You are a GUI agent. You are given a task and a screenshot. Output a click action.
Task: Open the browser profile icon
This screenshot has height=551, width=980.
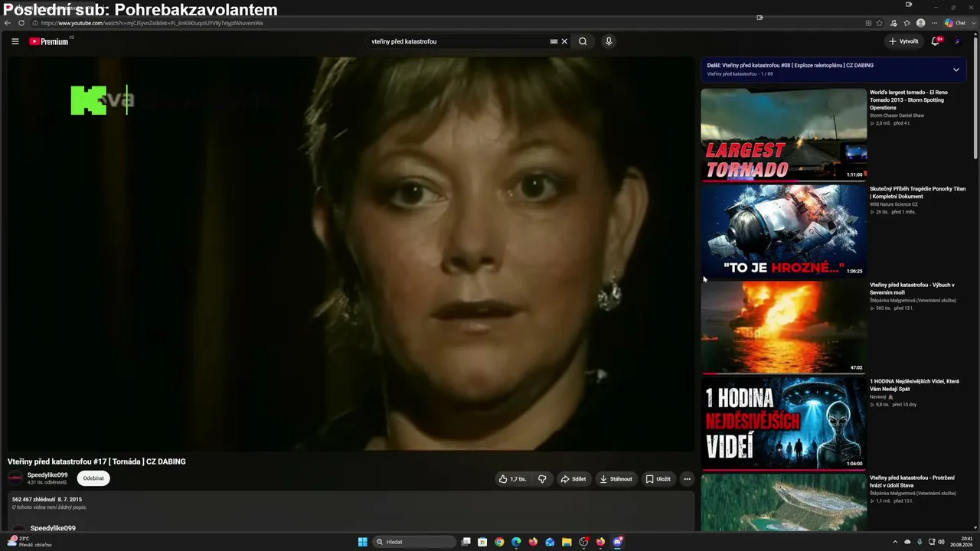pyautogui.click(x=920, y=23)
